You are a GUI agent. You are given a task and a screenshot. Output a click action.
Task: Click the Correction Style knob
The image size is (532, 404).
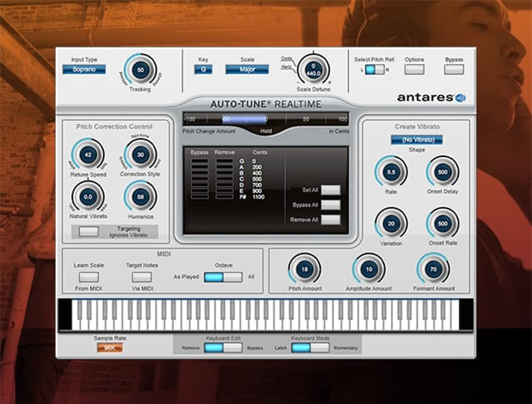[140, 155]
